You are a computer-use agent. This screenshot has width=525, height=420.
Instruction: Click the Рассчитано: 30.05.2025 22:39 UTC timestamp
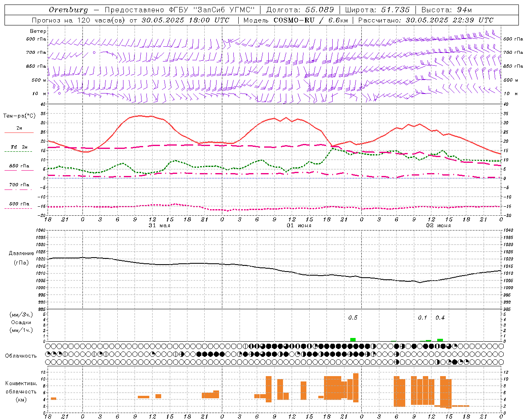click(x=426, y=20)
